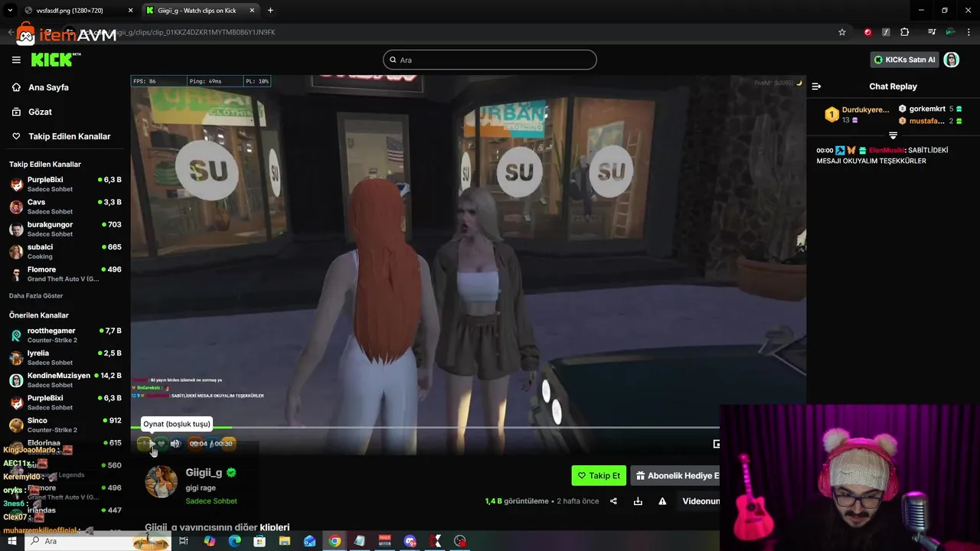Report the clip with warning icon
Image resolution: width=980 pixels, height=551 pixels.
(x=662, y=501)
